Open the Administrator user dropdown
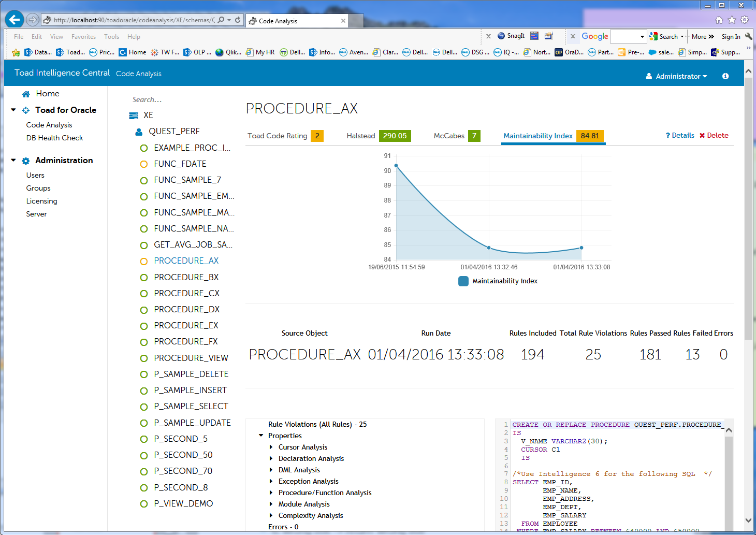 (676, 76)
